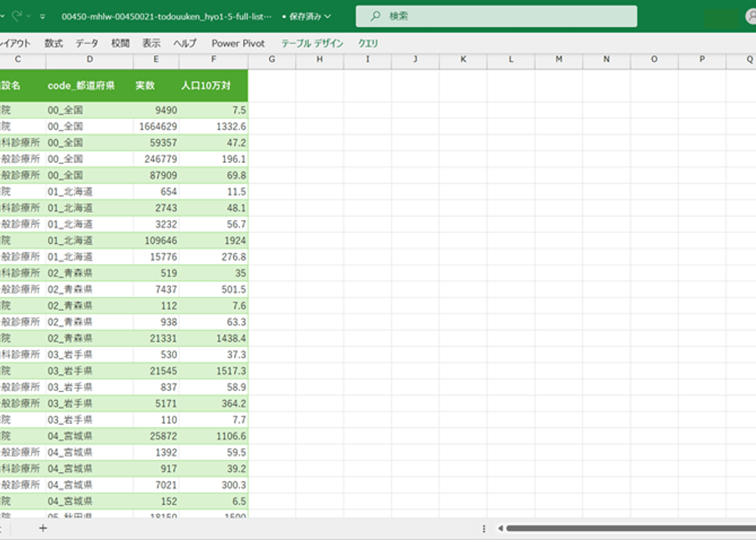
Task: Select the 01_北海道 cell in the 2743 row
Action: (90, 208)
